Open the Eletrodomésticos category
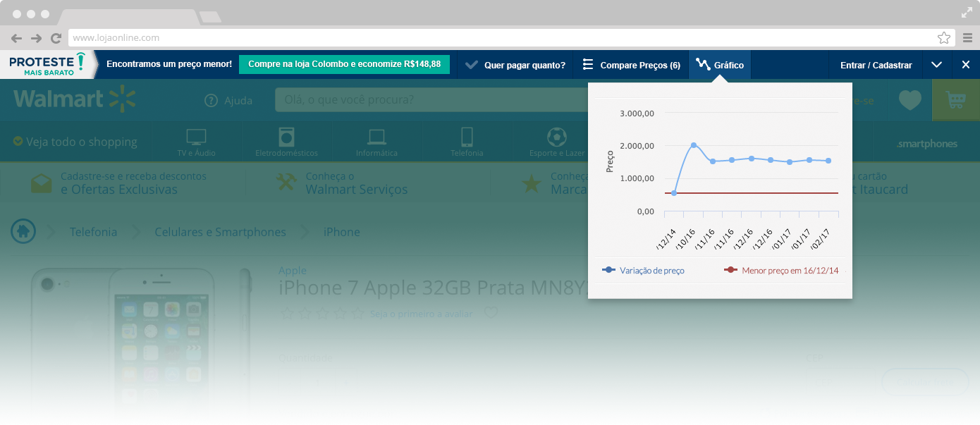The image size is (980, 425). click(286, 142)
